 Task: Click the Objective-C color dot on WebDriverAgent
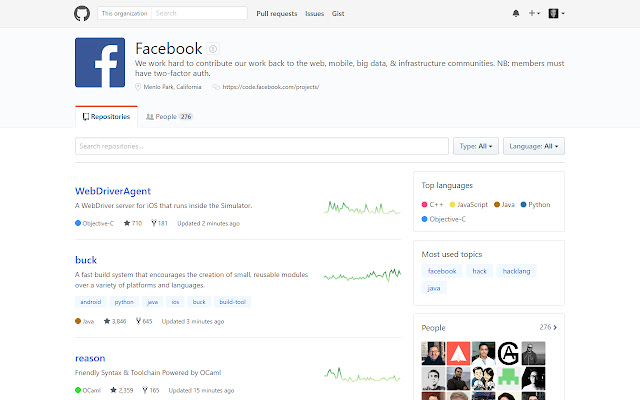[x=78, y=223]
